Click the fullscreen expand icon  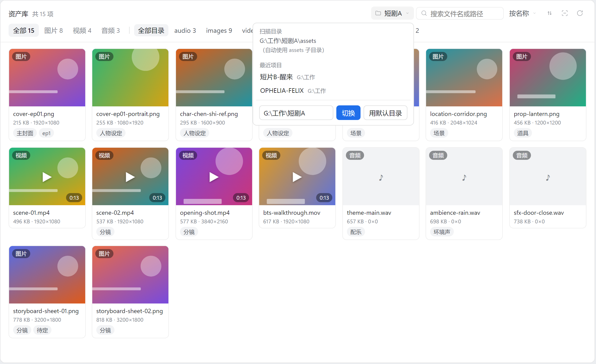click(x=565, y=13)
